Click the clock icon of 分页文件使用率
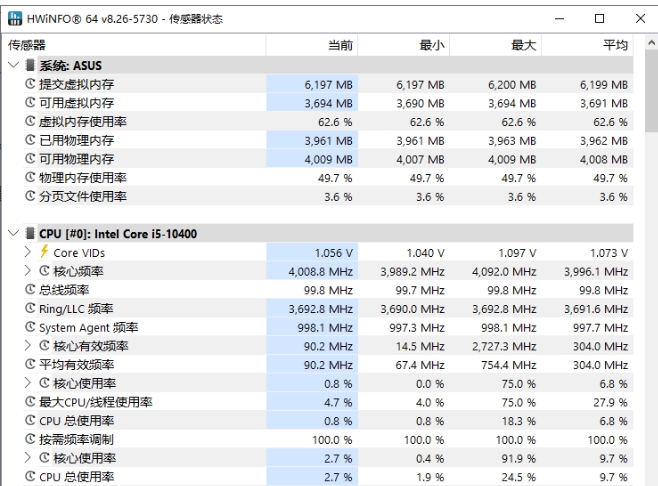658x486 pixels. point(30,196)
